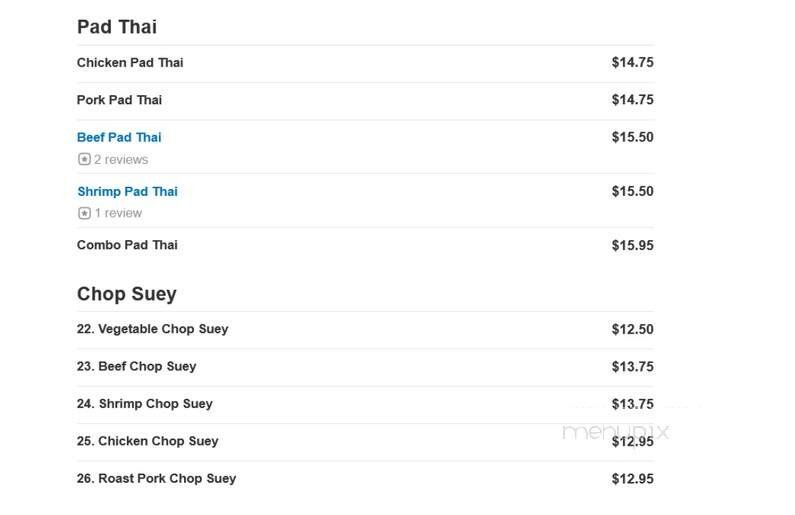Viewport: 795px width, 515px height.
Task: Click the $14.75 Chicken Pad Thai price
Action: coord(632,62)
